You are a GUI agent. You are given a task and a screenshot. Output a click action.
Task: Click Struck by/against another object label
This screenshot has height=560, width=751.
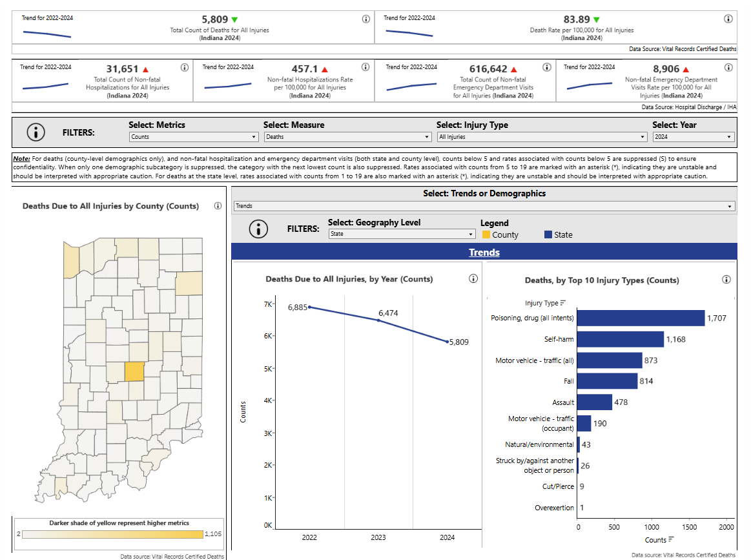tap(535, 466)
